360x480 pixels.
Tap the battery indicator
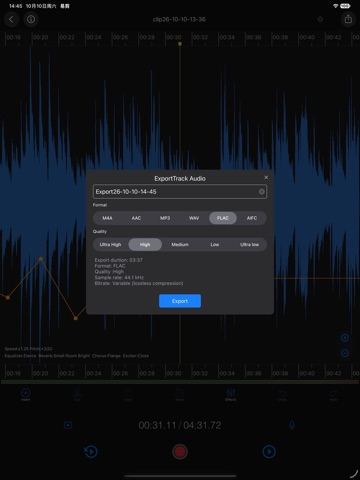[345, 6]
